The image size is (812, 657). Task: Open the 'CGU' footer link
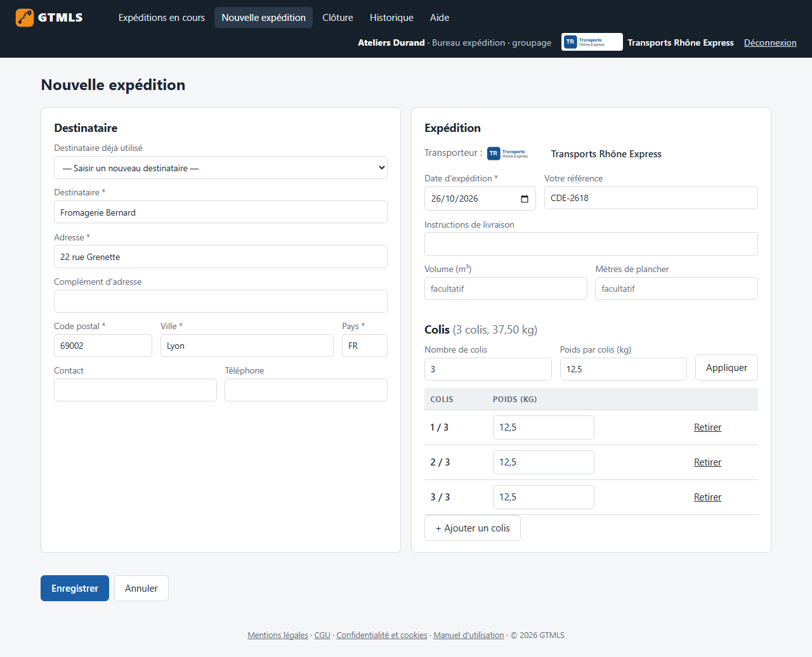click(x=322, y=635)
